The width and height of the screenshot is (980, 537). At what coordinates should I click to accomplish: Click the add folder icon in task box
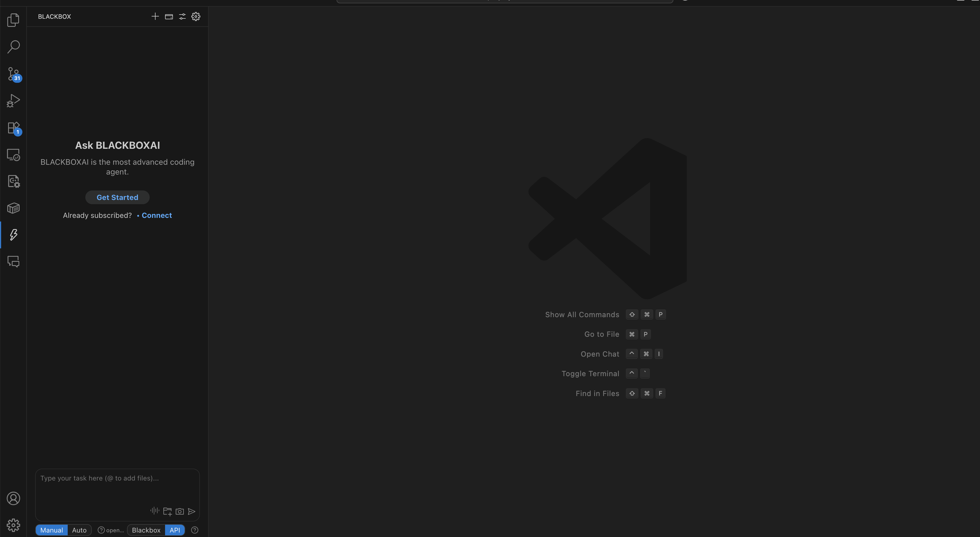click(167, 512)
